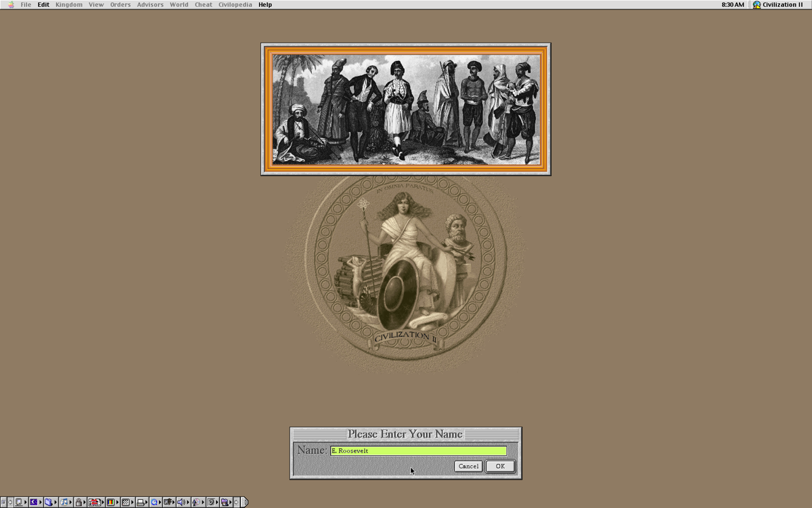Open the Edit menu
The image size is (812, 508).
click(x=43, y=5)
